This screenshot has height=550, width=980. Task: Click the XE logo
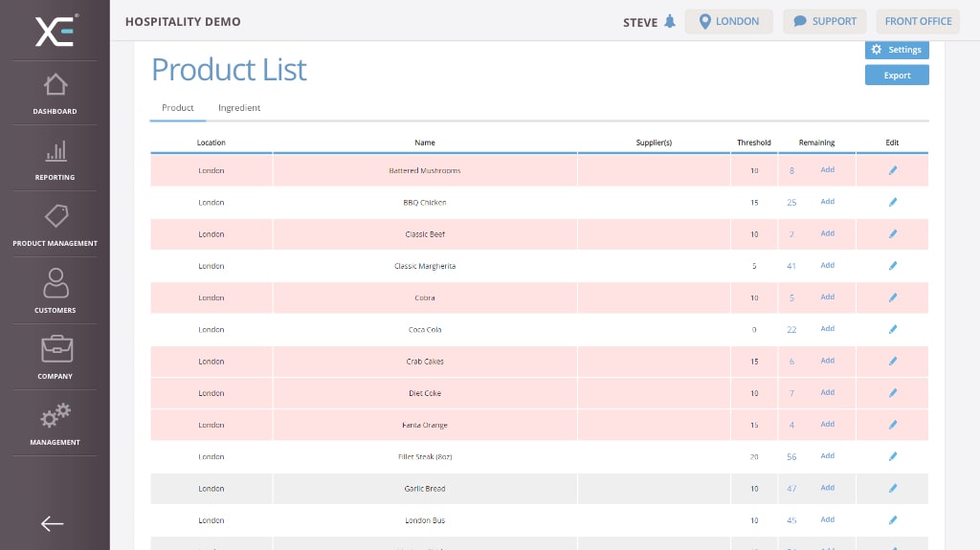click(x=56, y=31)
